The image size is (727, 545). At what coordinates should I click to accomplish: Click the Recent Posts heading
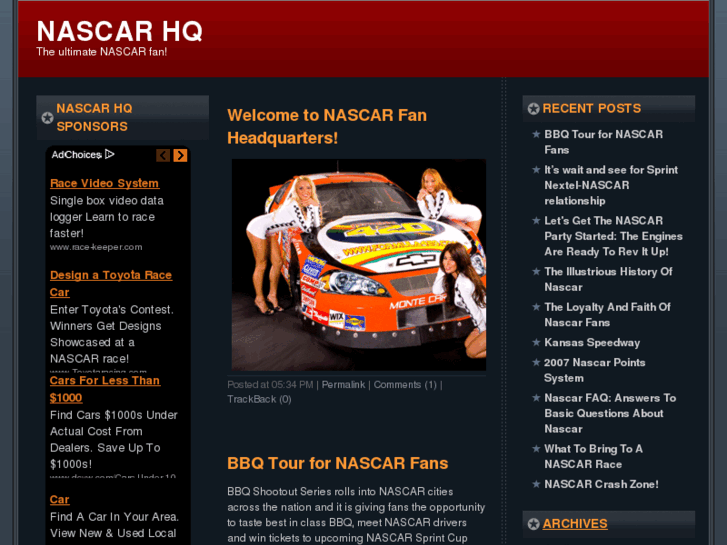tap(591, 109)
